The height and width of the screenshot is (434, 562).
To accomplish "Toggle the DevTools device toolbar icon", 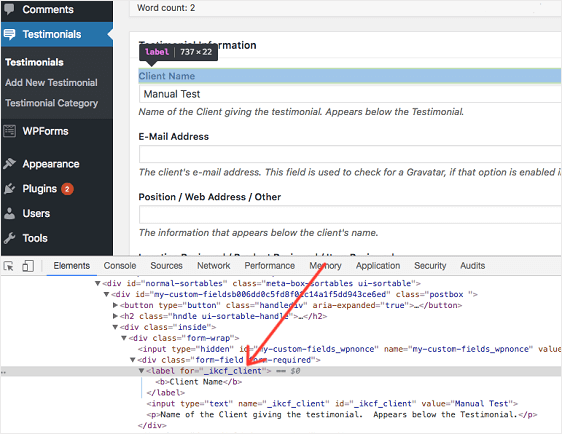I will (28, 266).
